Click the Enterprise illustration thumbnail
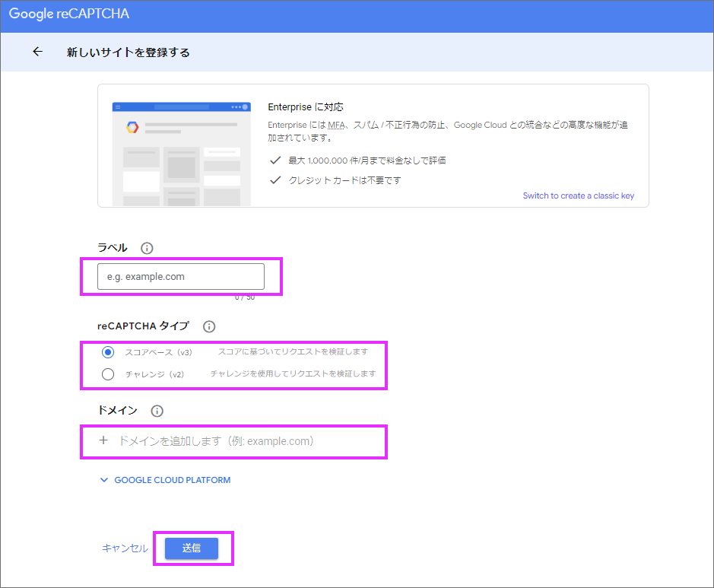Screen dimensions: 714x588 coord(181,153)
